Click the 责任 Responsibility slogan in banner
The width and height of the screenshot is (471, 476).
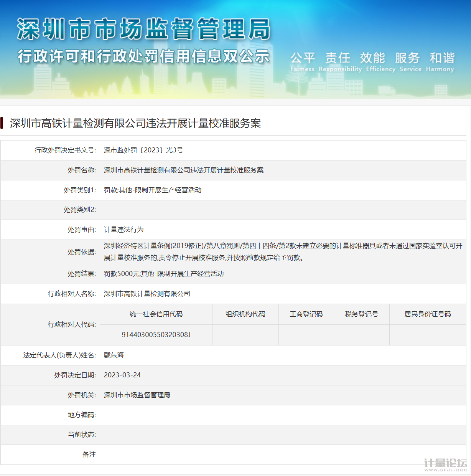(340, 62)
